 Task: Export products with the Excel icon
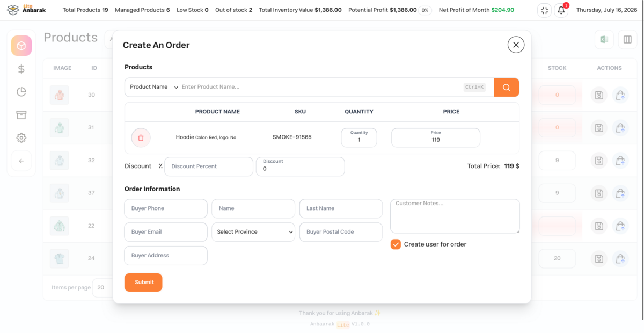pyautogui.click(x=604, y=40)
